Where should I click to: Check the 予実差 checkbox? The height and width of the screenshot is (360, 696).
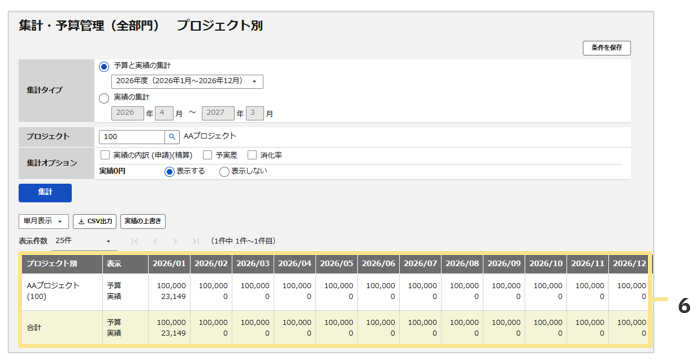207,155
